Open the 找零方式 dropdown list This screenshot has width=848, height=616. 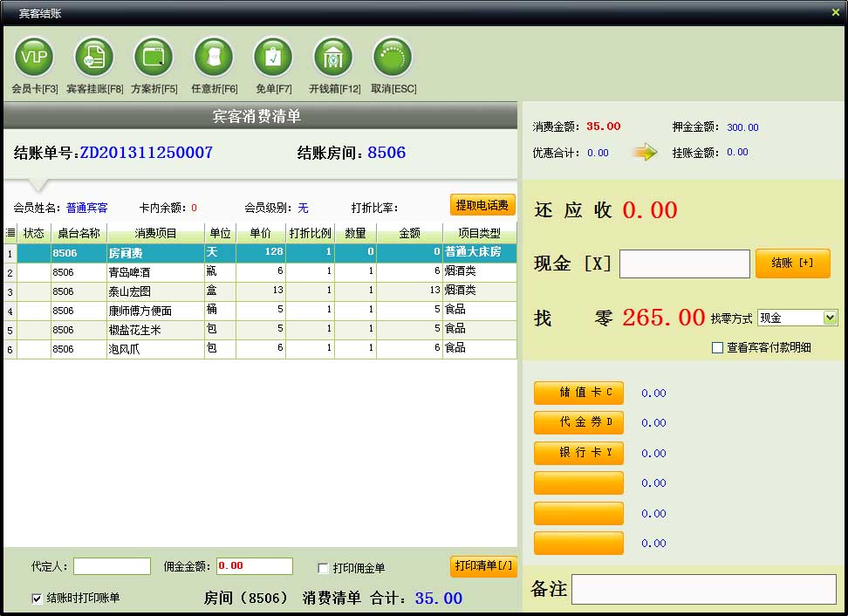coord(830,318)
